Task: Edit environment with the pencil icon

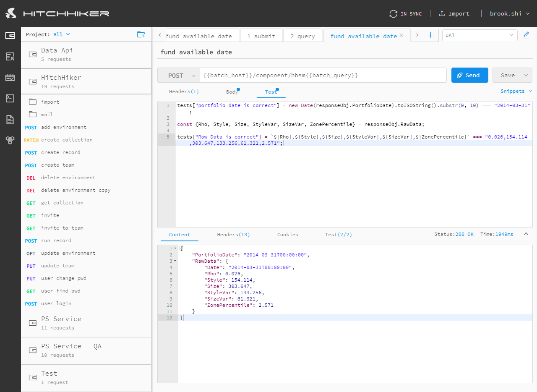Action: click(526, 35)
